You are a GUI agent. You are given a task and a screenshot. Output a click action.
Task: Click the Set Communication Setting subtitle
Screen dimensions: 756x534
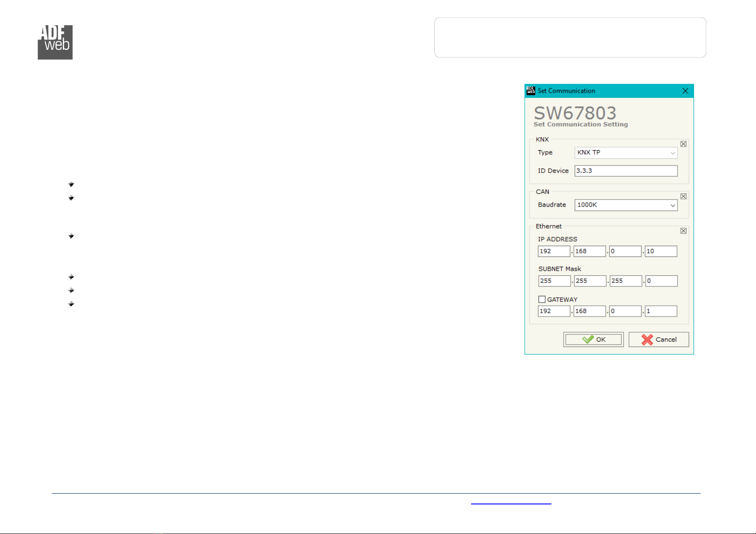coord(581,124)
